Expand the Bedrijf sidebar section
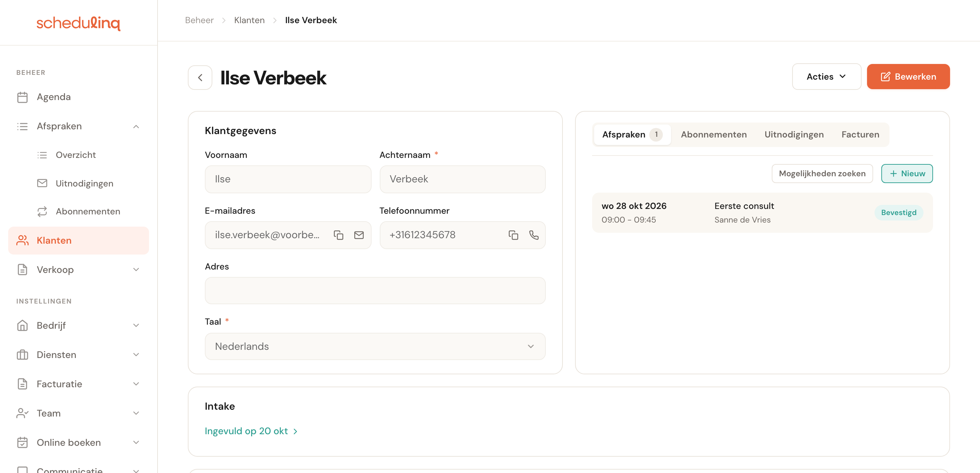The image size is (980, 473). pyautogui.click(x=136, y=325)
